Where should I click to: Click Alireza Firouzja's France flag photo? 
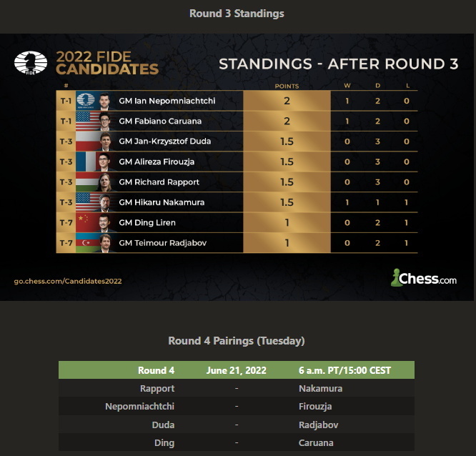point(86,162)
